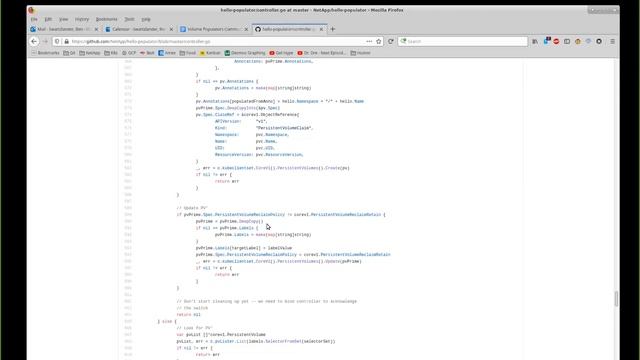Click the forward navigation arrow

[45, 41]
